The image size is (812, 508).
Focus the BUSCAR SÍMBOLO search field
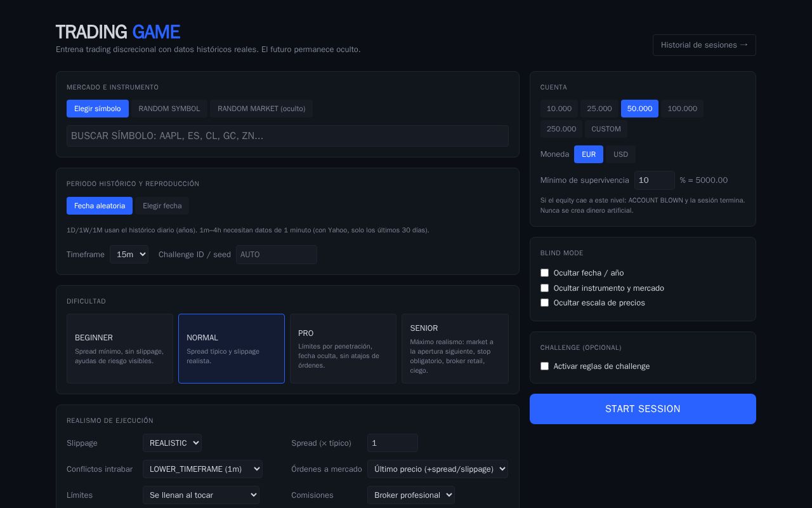pos(287,136)
